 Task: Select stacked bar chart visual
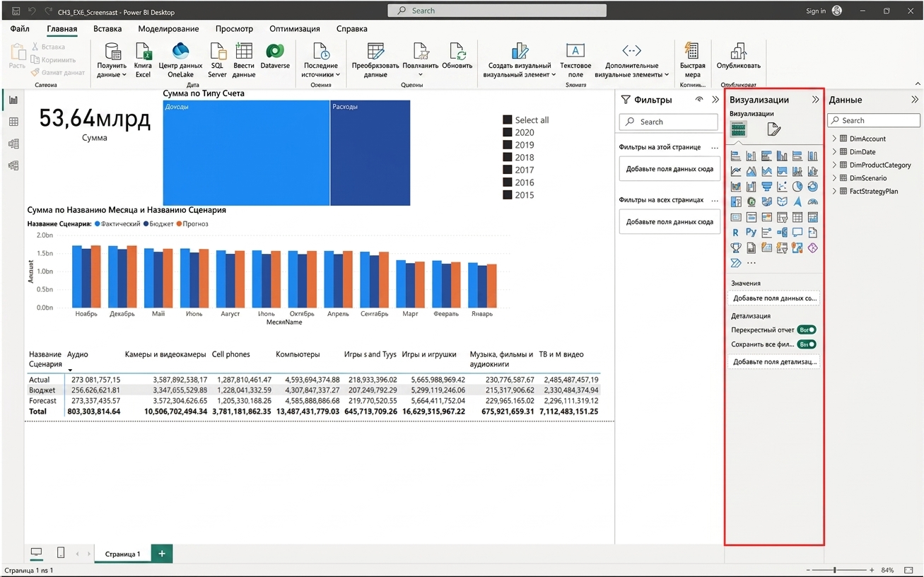[x=736, y=156]
